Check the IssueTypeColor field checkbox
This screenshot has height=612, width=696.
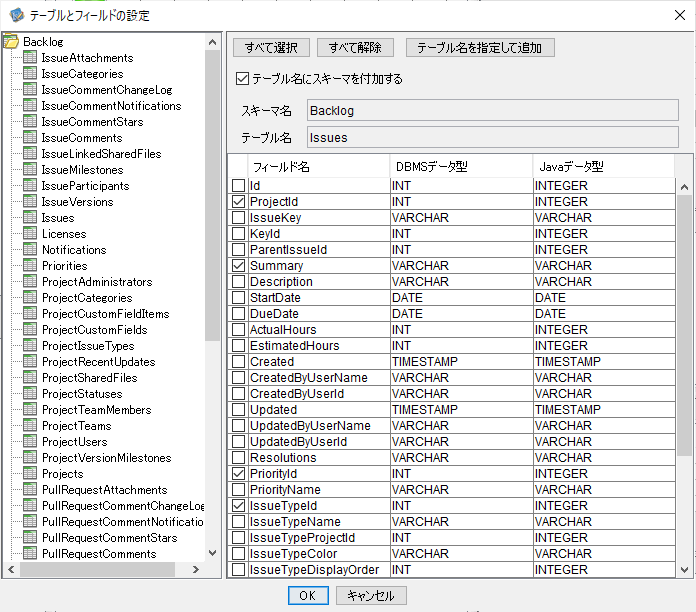pyautogui.click(x=238, y=553)
